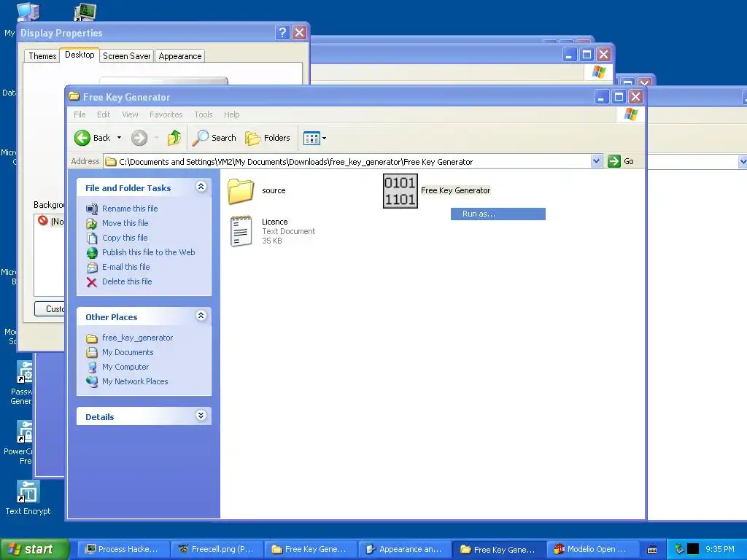747x560 pixels.
Task: Click the Views icon in toolbar
Action: pos(311,139)
